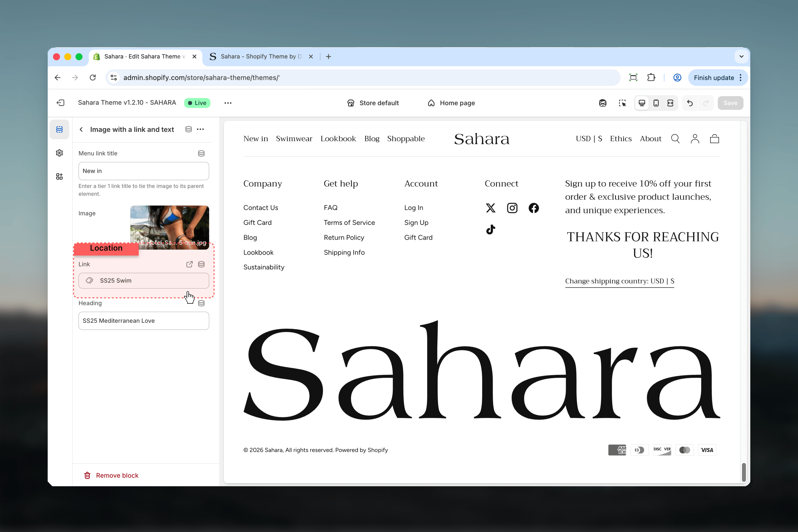Click the undo arrow icon

coord(690,103)
